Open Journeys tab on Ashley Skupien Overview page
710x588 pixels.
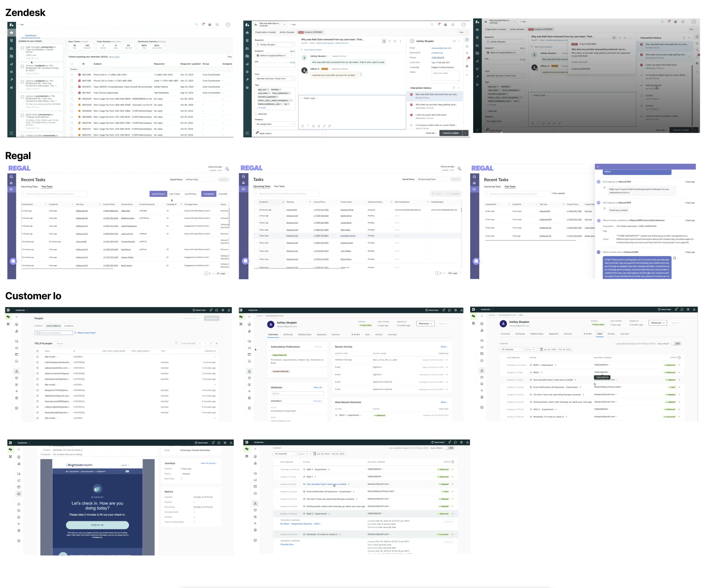[392, 334]
